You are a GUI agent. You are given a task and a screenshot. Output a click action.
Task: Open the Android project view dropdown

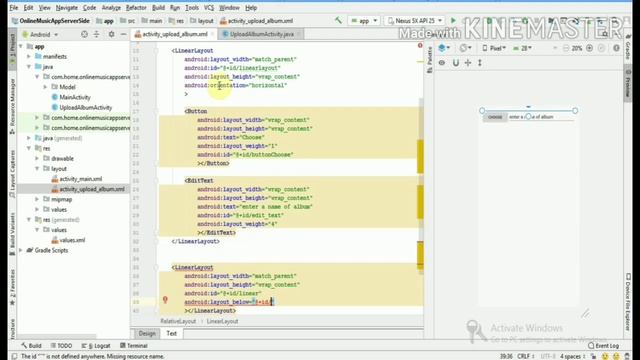40,35
